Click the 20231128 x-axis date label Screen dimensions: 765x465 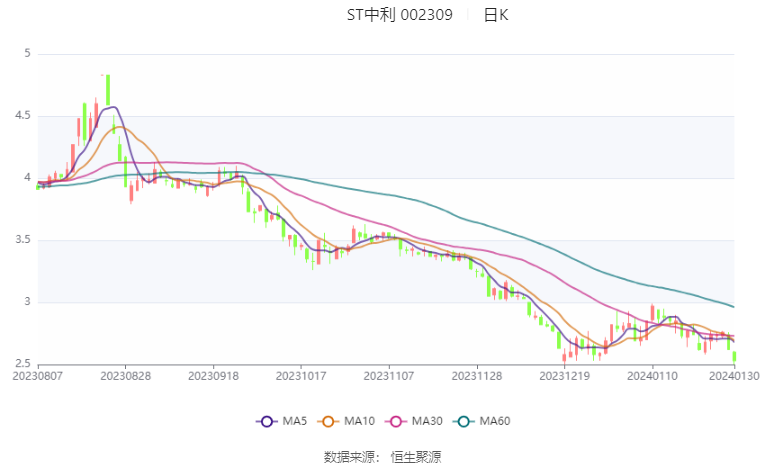(477, 376)
